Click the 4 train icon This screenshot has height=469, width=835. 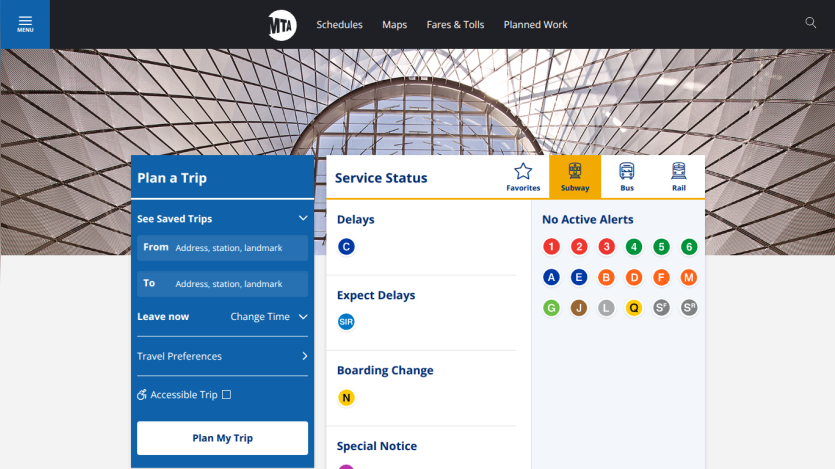pos(634,246)
